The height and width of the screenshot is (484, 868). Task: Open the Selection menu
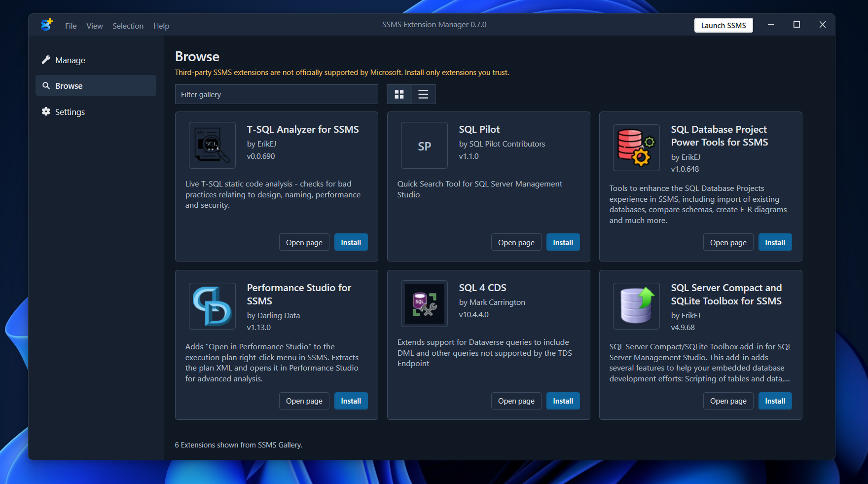pyautogui.click(x=128, y=26)
